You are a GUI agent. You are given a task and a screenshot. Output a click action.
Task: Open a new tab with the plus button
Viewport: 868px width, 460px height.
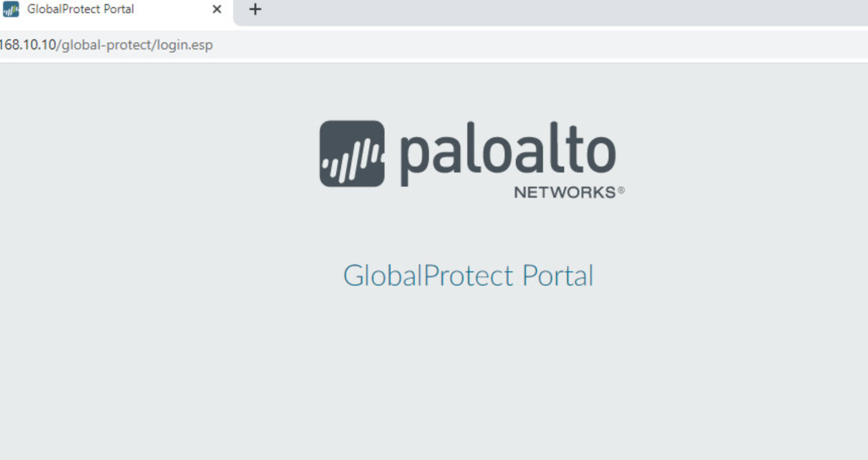255,9
